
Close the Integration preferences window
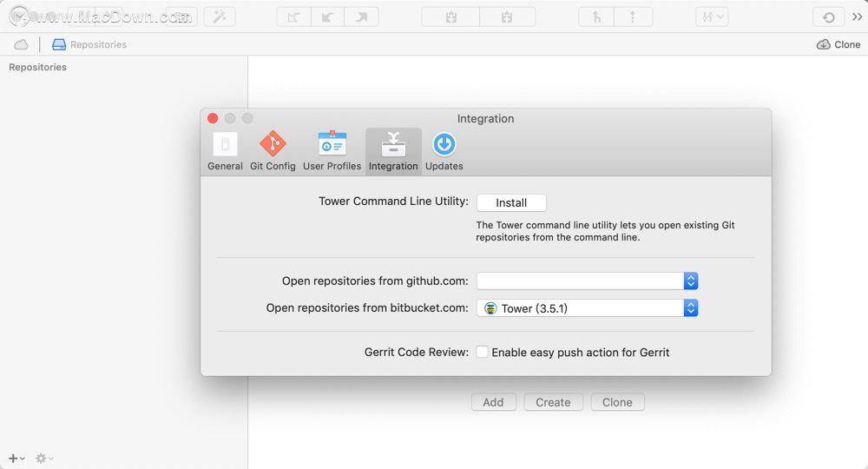tap(213, 118)
